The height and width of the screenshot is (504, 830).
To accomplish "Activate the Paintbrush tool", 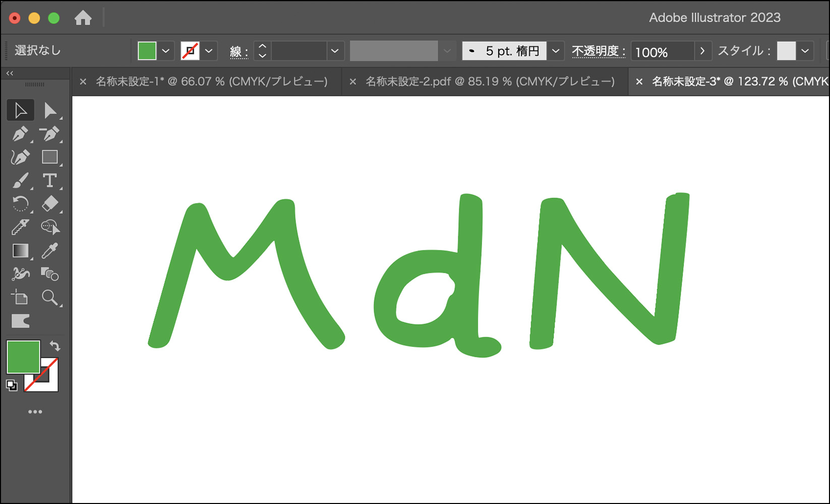I will pos(20,180).
